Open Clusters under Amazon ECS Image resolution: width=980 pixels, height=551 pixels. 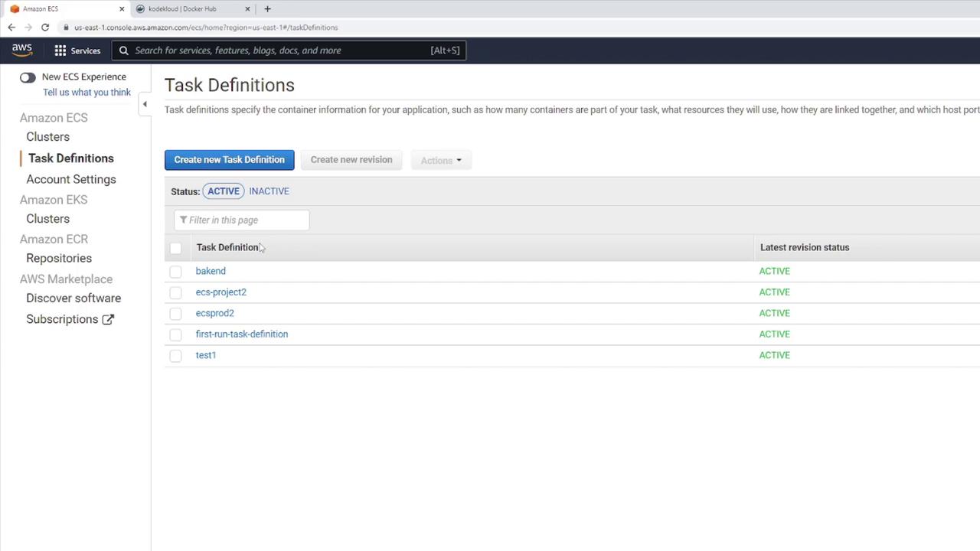(47, 137)
